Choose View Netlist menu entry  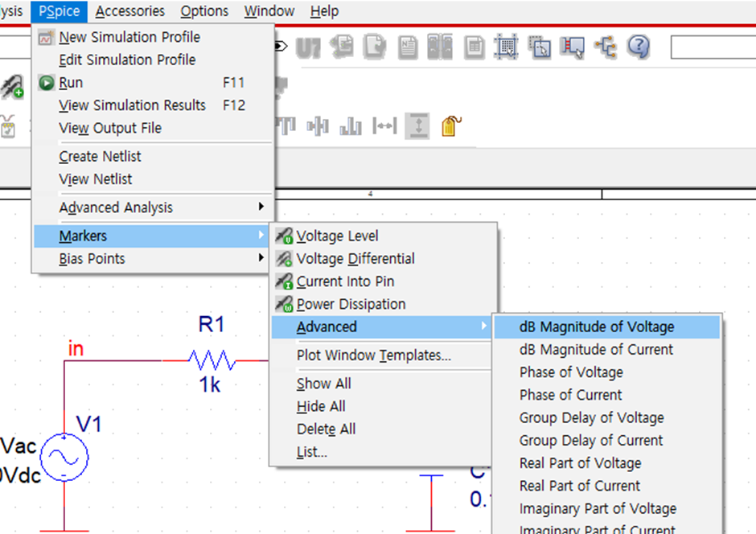tap(153, 179)
